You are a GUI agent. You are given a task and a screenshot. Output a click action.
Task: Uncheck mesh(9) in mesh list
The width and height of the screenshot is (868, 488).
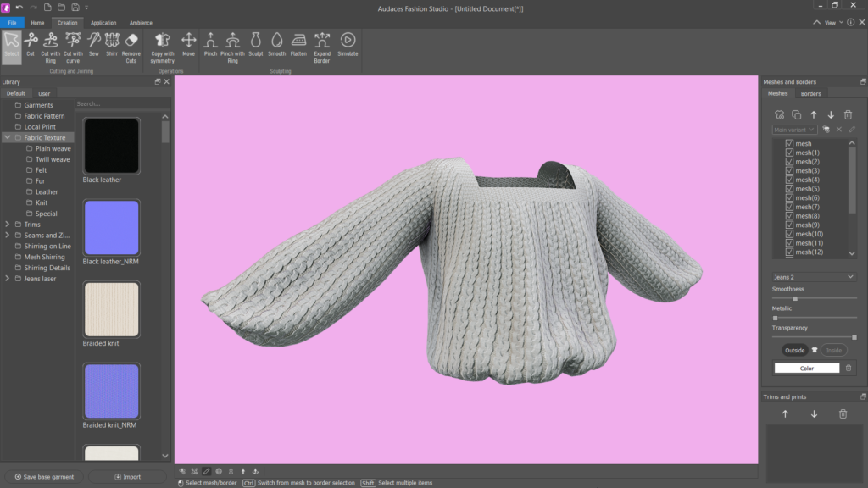(789, 225)
